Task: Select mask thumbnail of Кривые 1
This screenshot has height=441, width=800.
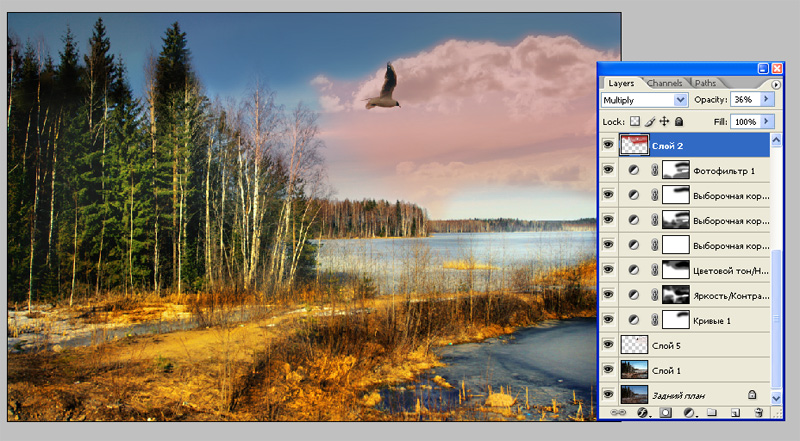Action: point(676,320)
